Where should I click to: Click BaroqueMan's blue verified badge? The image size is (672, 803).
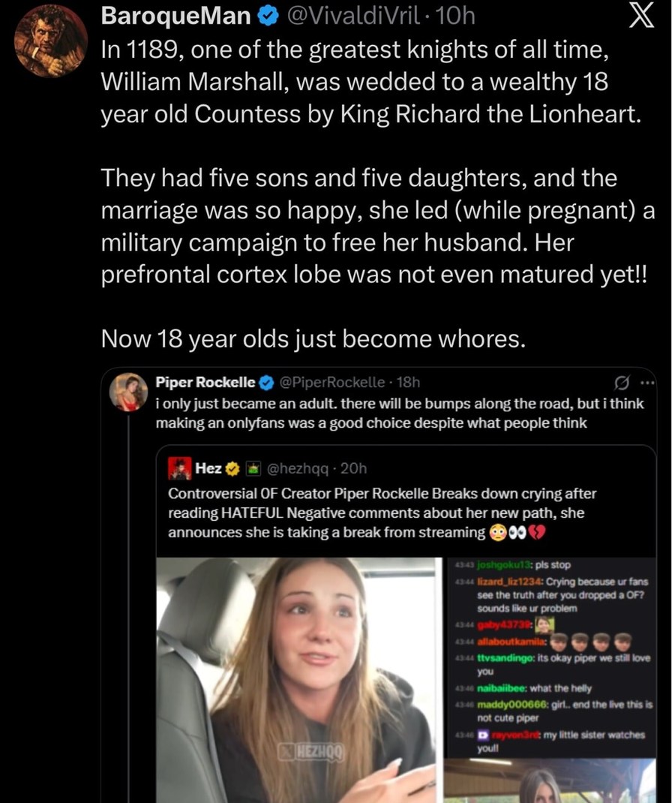(x=268, y=16)
